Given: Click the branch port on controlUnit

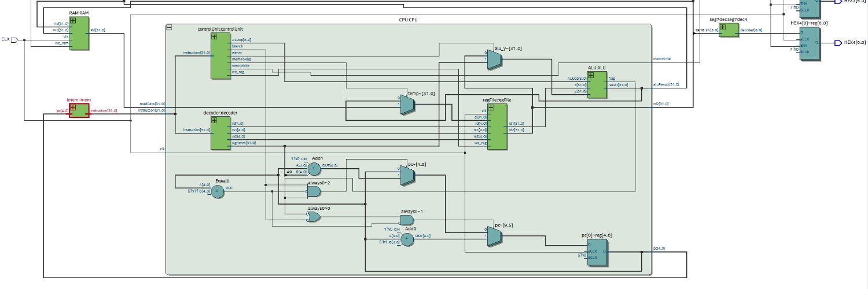Looking at the screenshot, I should click(237, 46).
